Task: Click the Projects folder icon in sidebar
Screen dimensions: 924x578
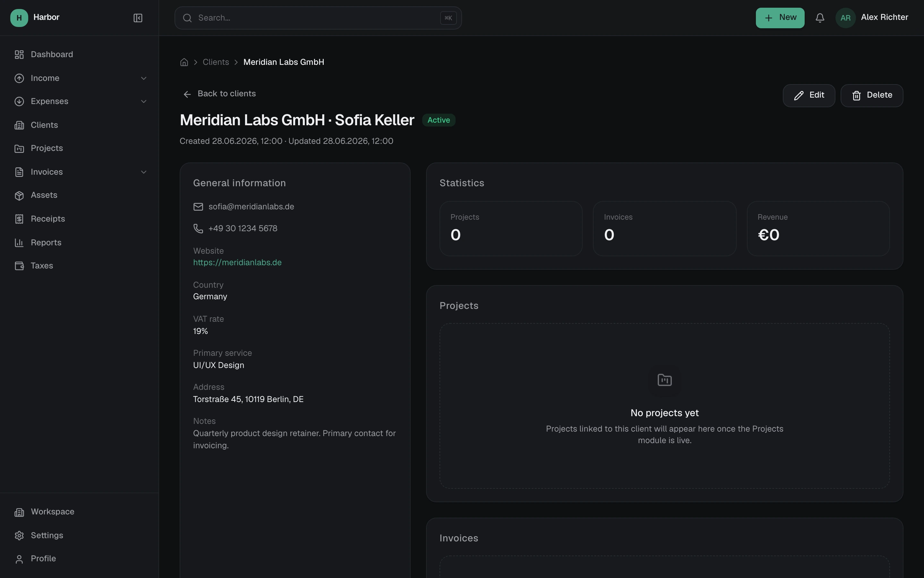Action: click(x=19, y=149)
